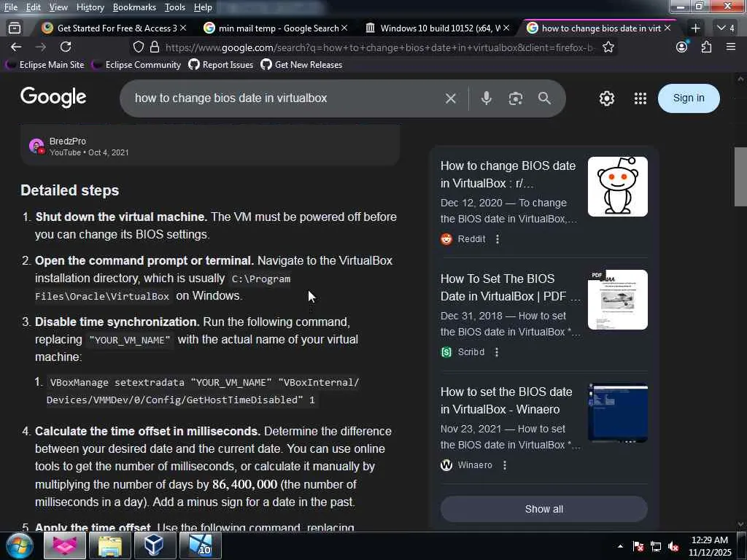Open Eclipse Main Site bookmark
The height and width of the screenshot is (560, 747).
coord(46,65)
